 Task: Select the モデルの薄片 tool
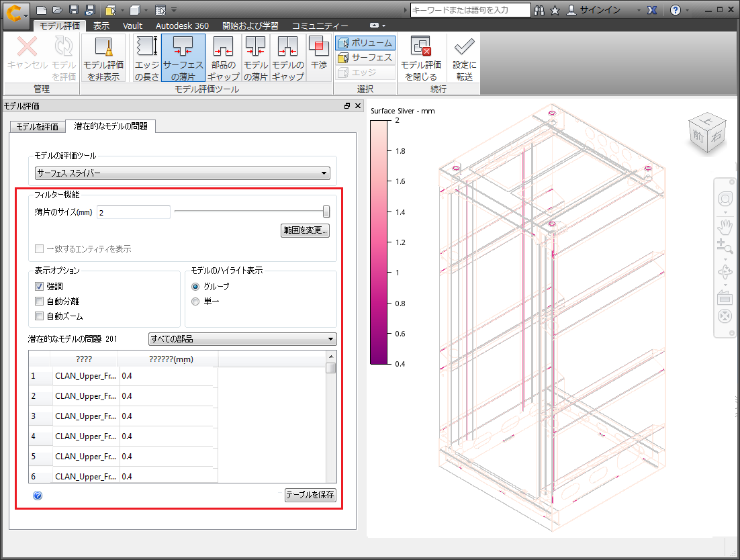pos(255,58)
